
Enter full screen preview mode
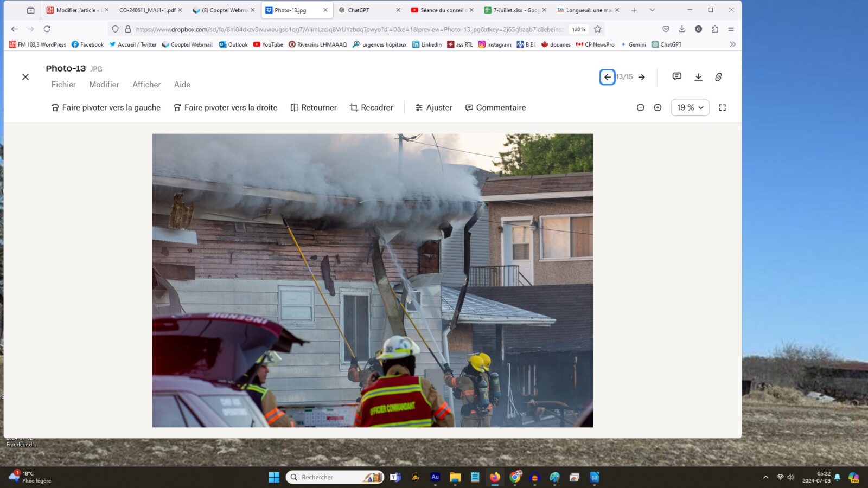[x=722, y=107]
